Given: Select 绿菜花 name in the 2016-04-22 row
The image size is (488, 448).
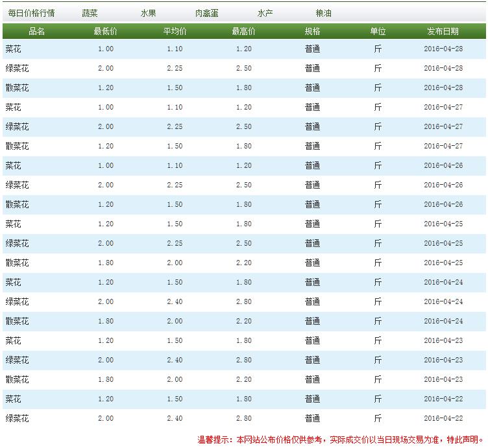Looking at the screenshot, I should tap(17, 418).
